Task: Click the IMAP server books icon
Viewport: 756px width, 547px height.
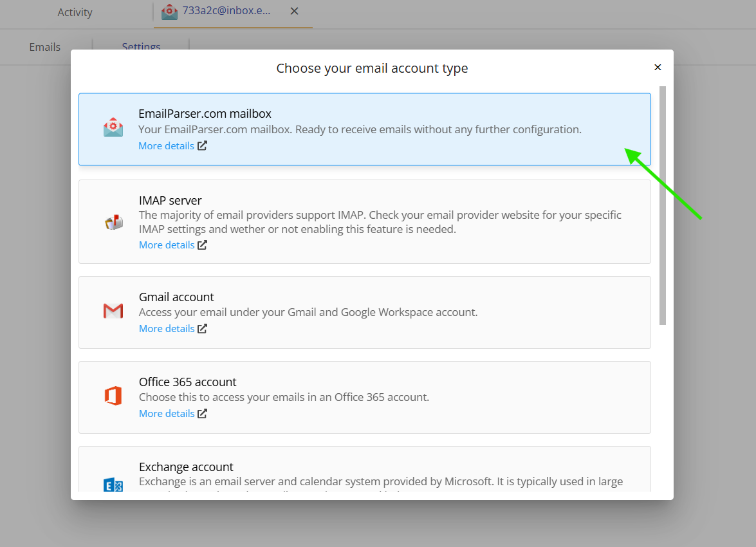Action: (113, 221)
